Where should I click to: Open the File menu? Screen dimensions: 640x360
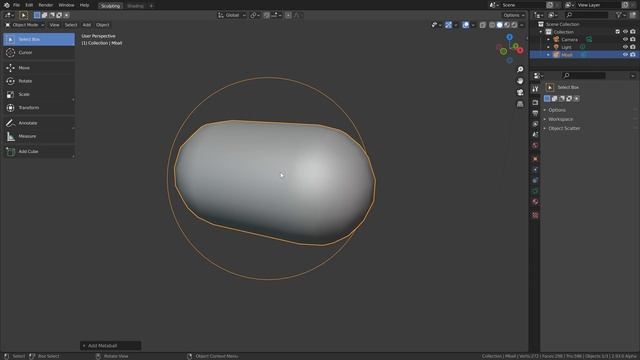pyautogui.click(x=16, y=5)
